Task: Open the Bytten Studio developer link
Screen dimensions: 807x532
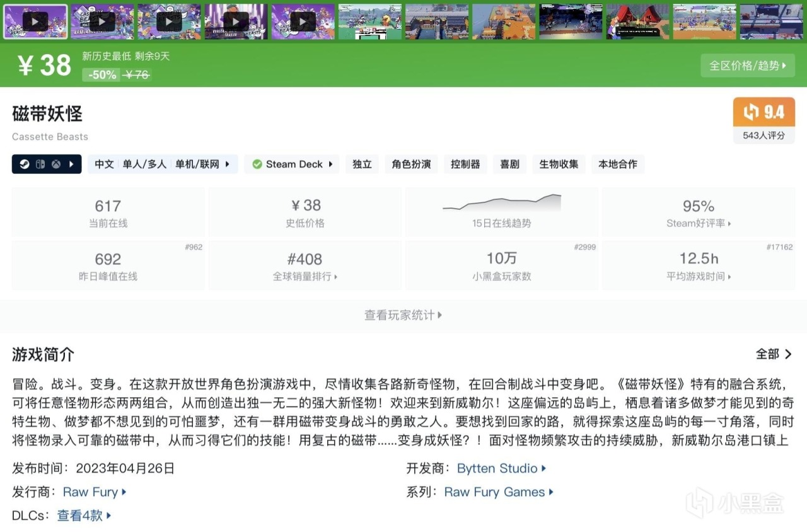Action: click(502, 468)
